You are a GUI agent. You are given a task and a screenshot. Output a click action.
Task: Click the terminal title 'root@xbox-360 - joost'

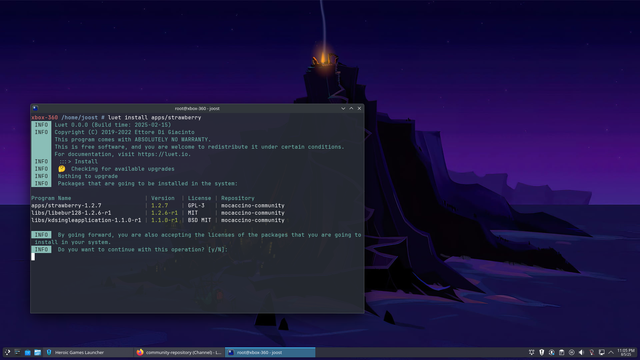click(x=197, y=109)
